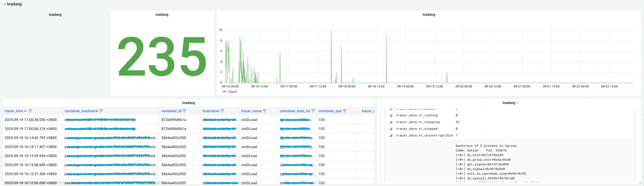Image resolution: width=644 pixels, height=186 pixels.
Task: Open the filter icon for container_qos column
Action: (345, 111)
